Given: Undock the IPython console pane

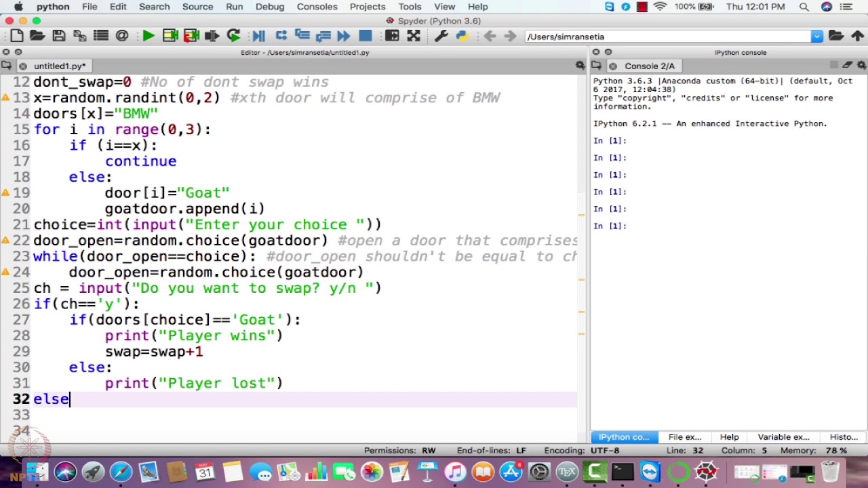Looking at the screenshot, I should [x=608, y=52].
